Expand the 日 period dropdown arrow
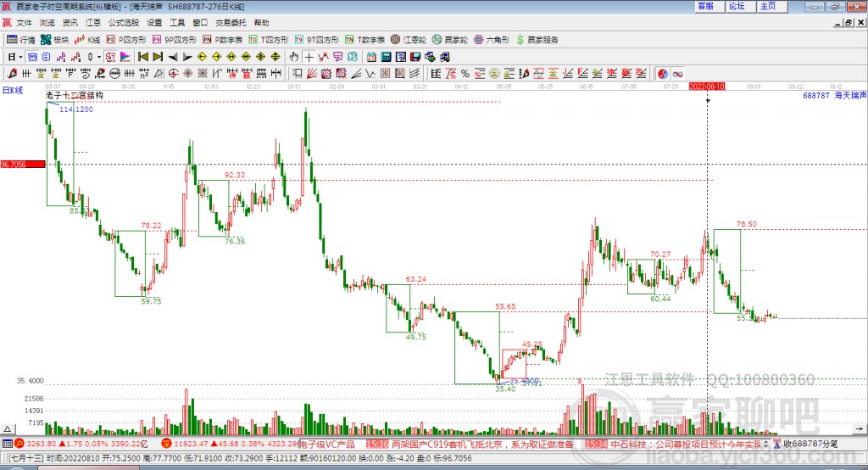Image resolution: width=868 pixels, height=470 pixels. point(21,57)
